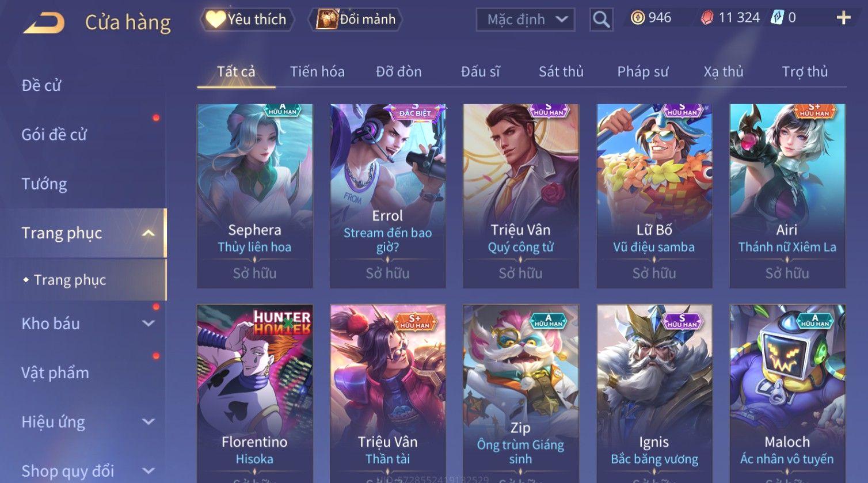Open the Florentino Hisoka skin card
This screenshot has width=868, height=483.
pyautogui.click(x=255, y=394)
